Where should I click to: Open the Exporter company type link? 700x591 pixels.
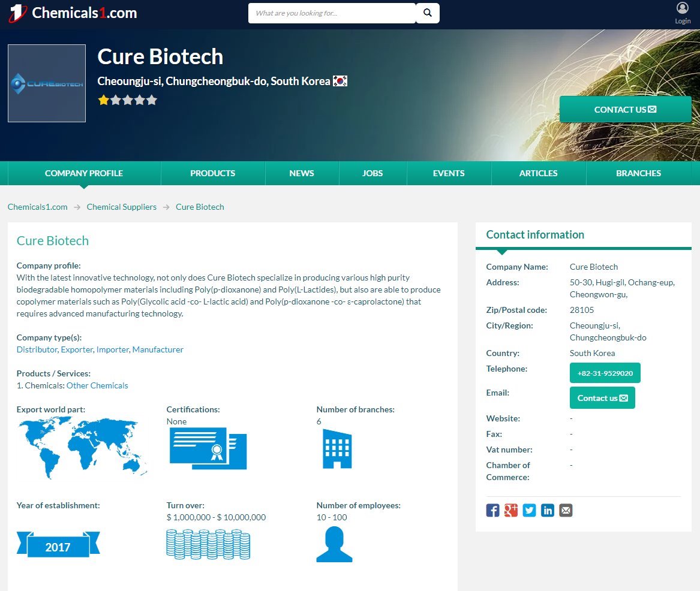click(77, 349)
